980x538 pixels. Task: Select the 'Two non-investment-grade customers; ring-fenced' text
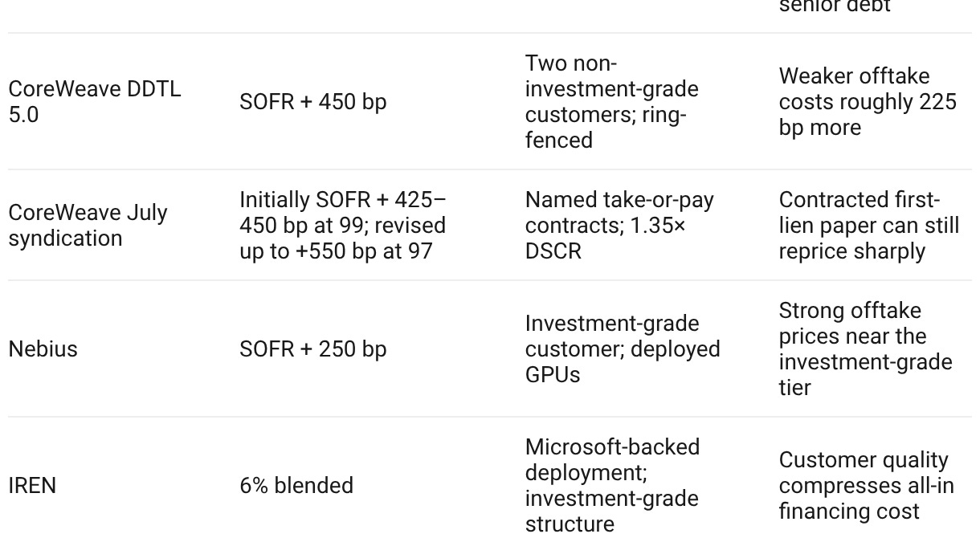click(x=611, y=101)
